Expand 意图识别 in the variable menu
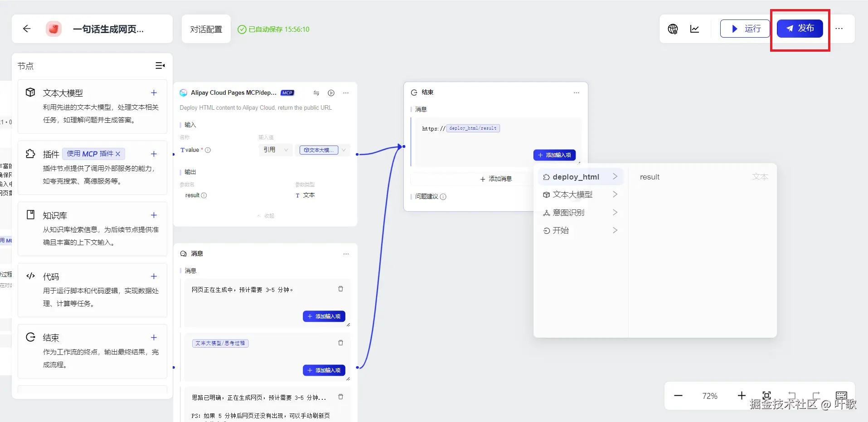Image resolution: width=868 pixels, height=422 pixels. point(581,213)
